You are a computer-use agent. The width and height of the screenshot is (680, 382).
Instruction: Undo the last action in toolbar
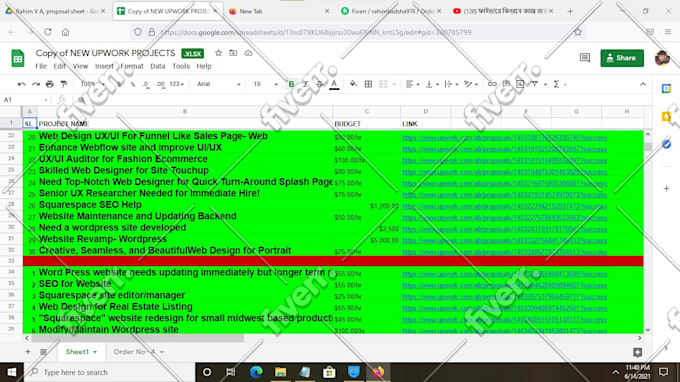point(21,84)
